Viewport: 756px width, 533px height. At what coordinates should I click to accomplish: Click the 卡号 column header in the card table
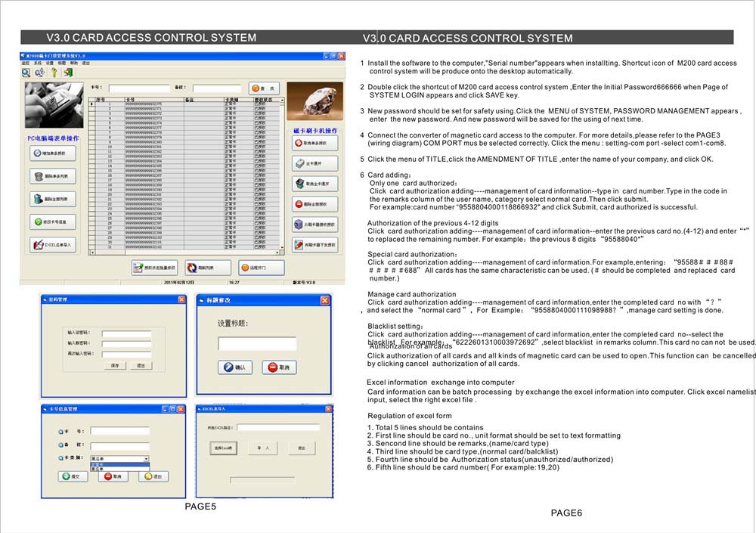[x=154, y=100]
